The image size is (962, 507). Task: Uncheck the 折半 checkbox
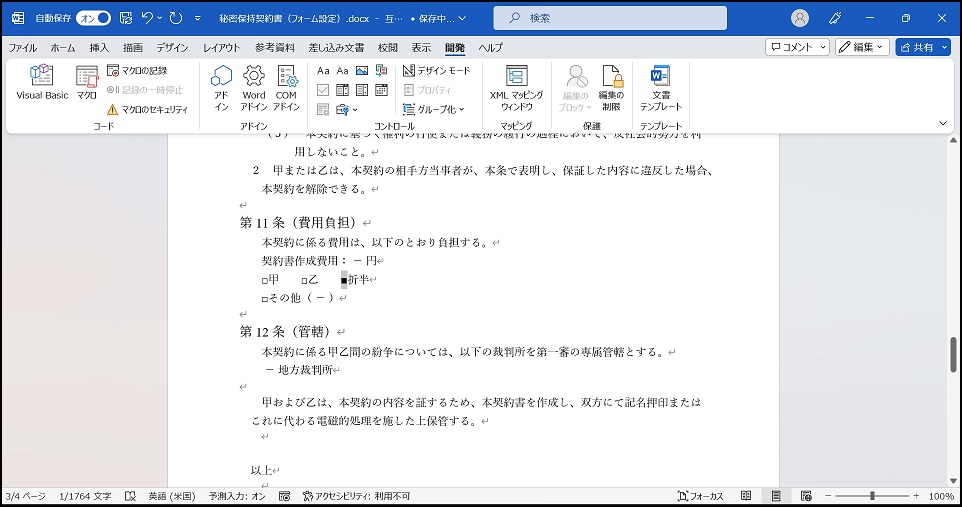[344, 280]
